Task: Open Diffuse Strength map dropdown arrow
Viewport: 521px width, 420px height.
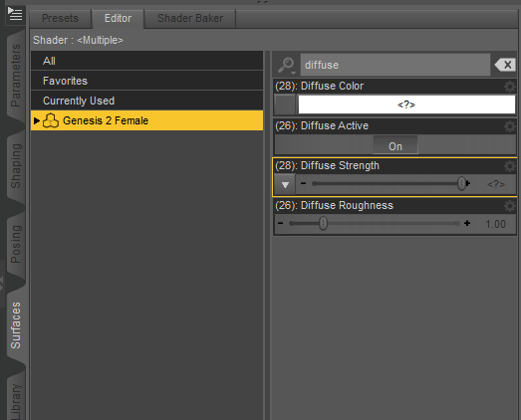Action: coord(285,184)
